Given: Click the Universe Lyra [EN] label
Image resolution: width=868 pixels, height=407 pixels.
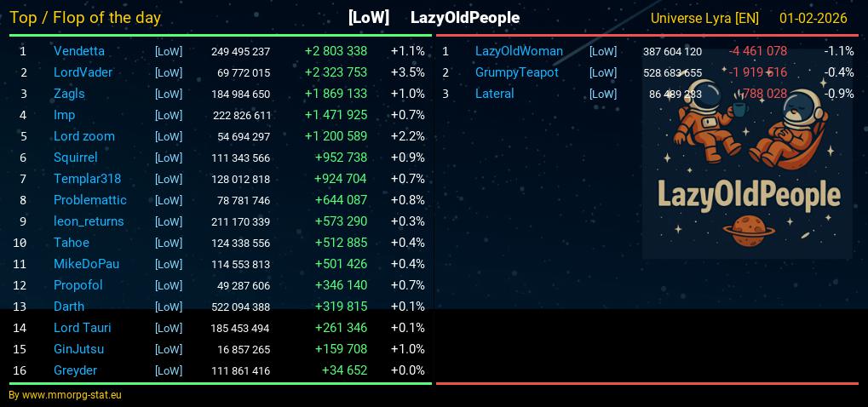Looking at the screenshot, I should [x=704, y=18].
